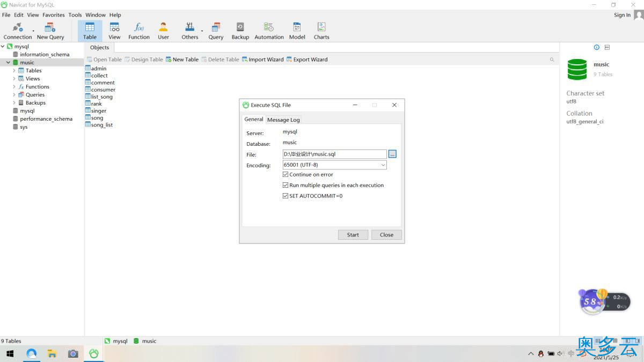Show the DDL panel icon
This screenshot has height=362, width=644.
click(x=607, y=47)
